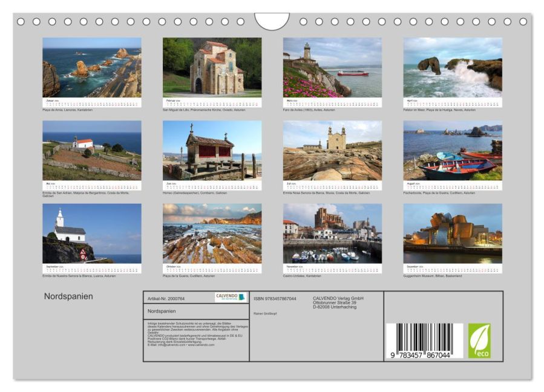Select the Faro de Aviles lighthouse photo

point(332,67)
